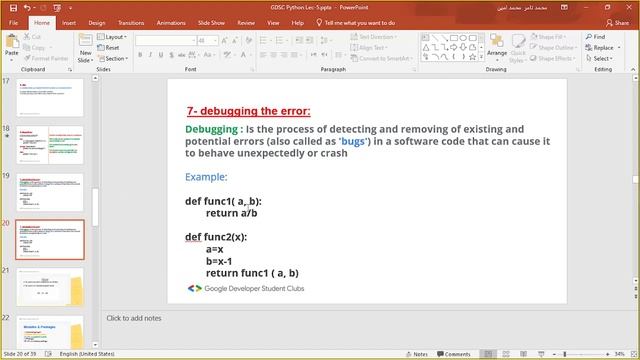Open the Text Direction dropdown
The image size is (640, 360).
click(374, 37)
